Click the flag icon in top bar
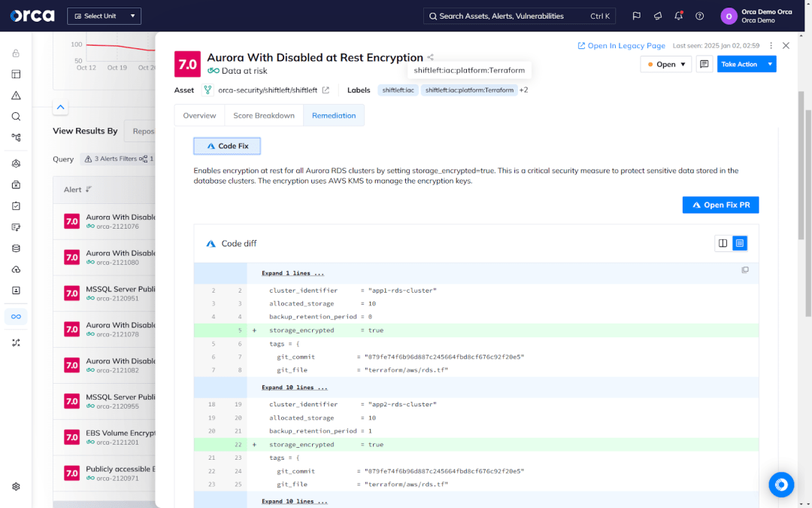Screen dimensions: 812x508 [x=637, y=16]
